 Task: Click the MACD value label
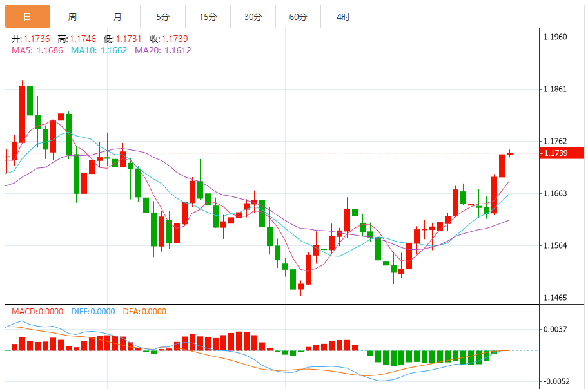[37, 312]
